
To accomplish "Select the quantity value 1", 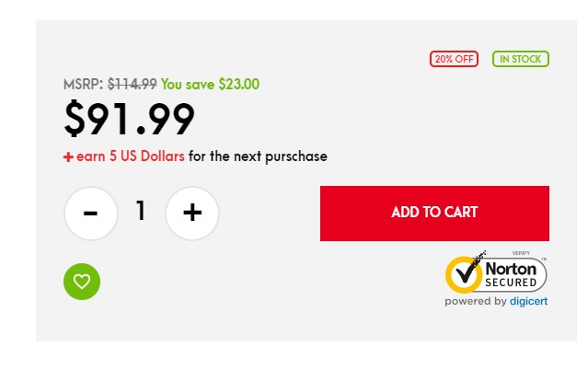I will [141, 211].
